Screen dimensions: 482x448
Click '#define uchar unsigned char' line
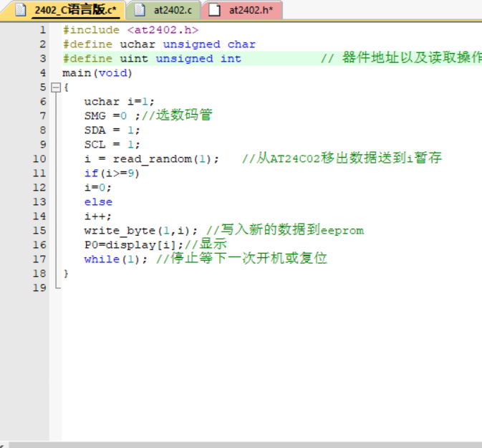159,44
